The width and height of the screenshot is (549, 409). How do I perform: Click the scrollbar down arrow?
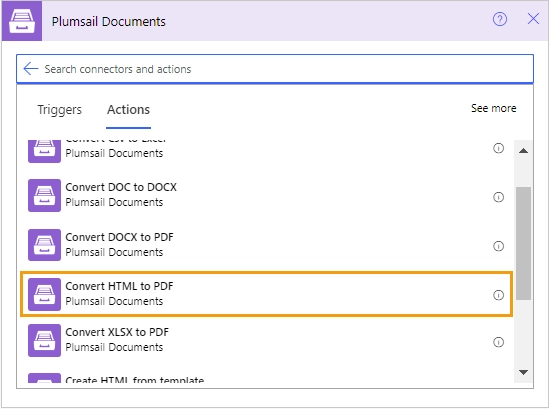pos(523,372)
